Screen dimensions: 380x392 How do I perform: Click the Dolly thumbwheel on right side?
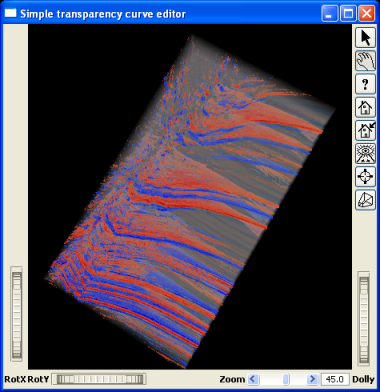pyautogui.click(x=364, y=319)
